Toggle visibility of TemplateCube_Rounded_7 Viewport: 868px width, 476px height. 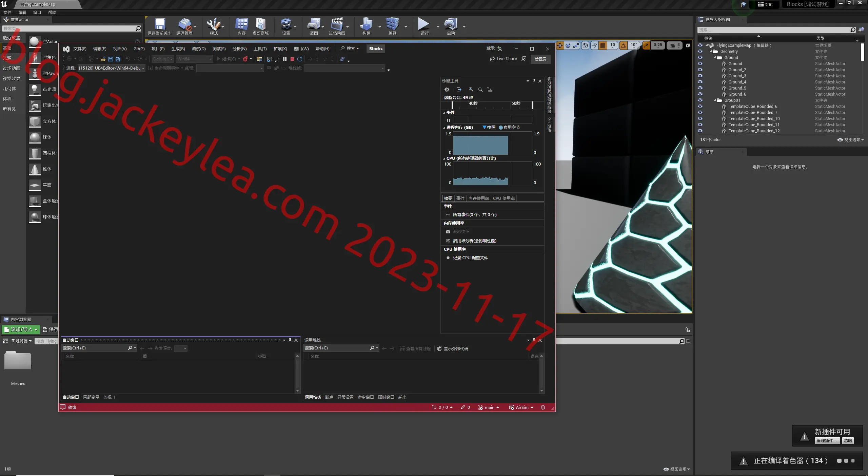click(x=700, y=112)
